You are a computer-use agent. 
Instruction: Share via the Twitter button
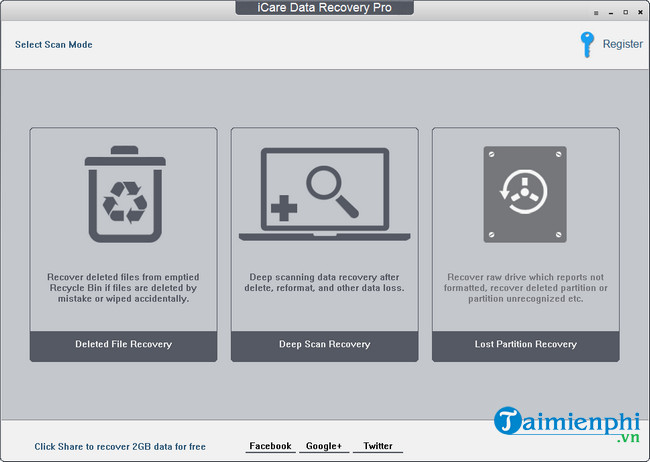(378, 446)
